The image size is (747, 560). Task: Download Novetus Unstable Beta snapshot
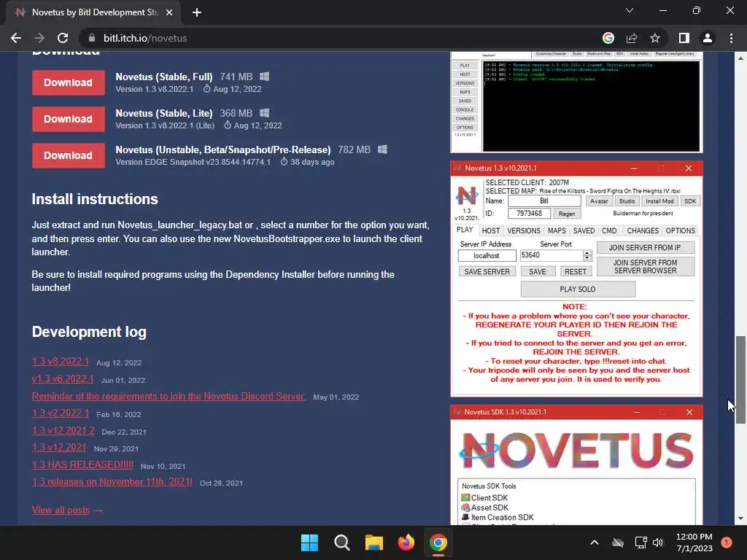pos(68,156)
